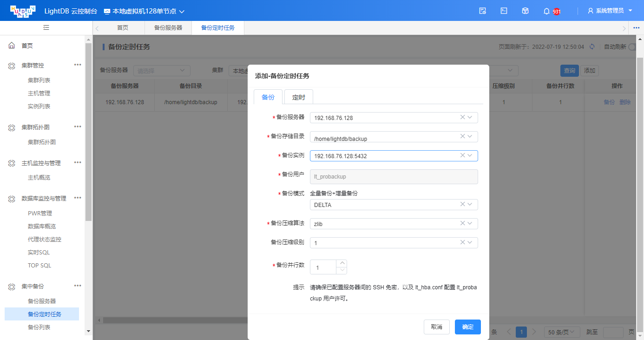
Task: Open 代理状态监控 in sidebar
Action: 45,240
